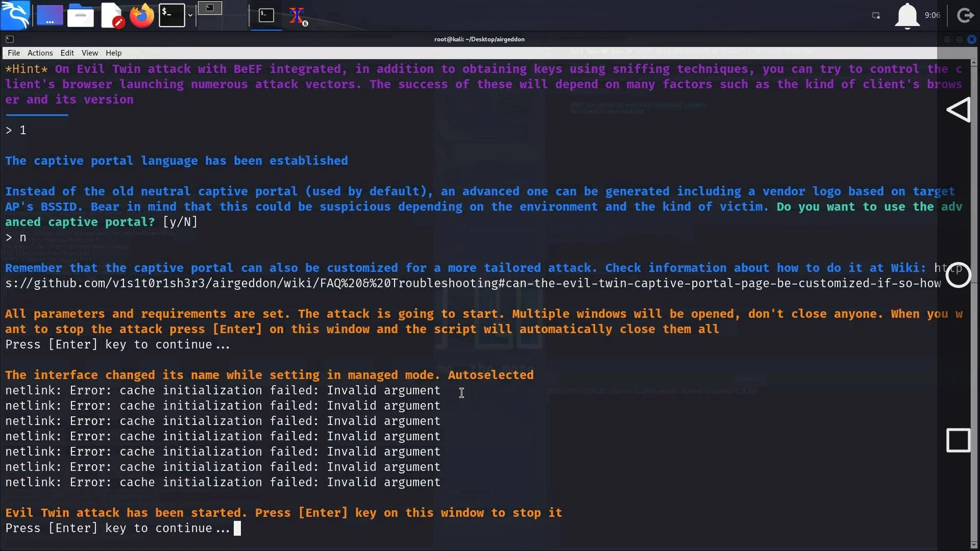Screen dimensions: 980x551
Task: Launch Firefox browser from the panel
Action: 141,15
